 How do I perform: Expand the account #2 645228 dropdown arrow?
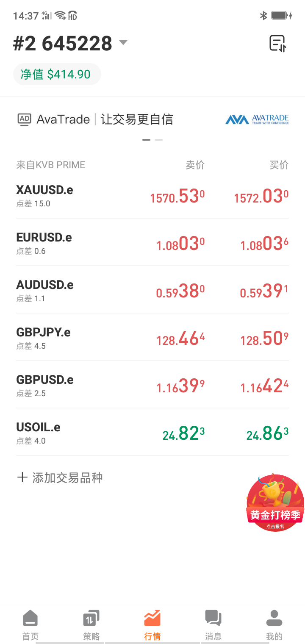point(123,42)
